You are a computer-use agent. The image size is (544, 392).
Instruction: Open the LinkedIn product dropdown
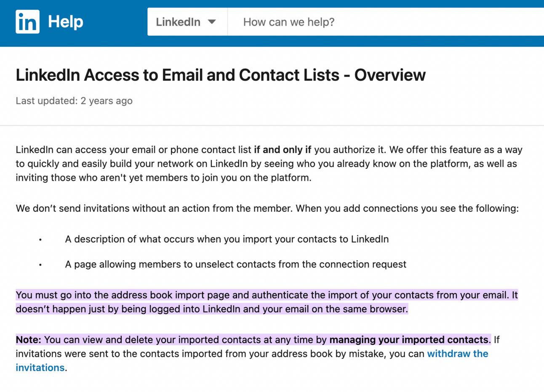pyautogui.click(x=187, y=22)
